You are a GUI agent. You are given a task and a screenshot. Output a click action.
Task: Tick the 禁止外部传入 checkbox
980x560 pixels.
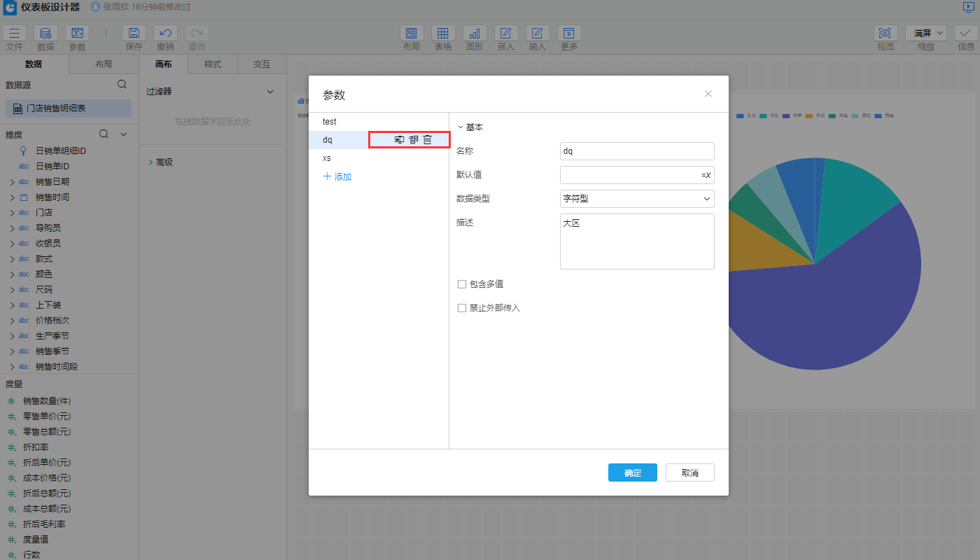tap(462, 308)
